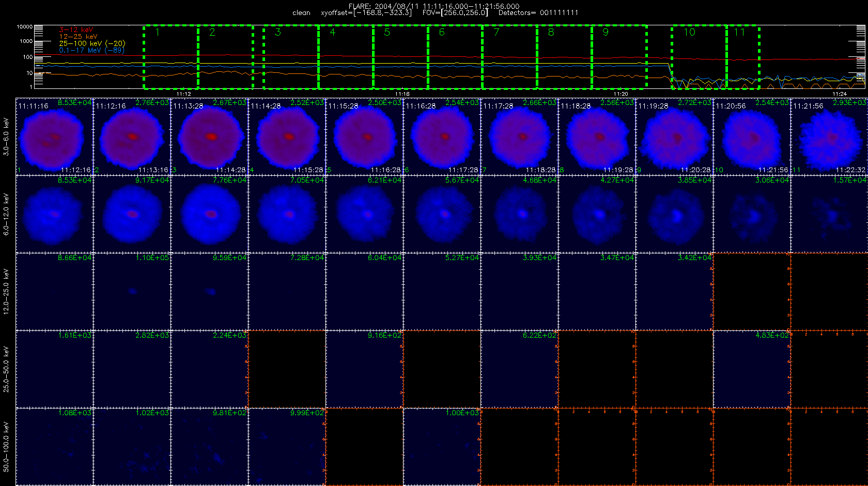Click the 6.0-12.0 keV row label

tap(6, 214)
